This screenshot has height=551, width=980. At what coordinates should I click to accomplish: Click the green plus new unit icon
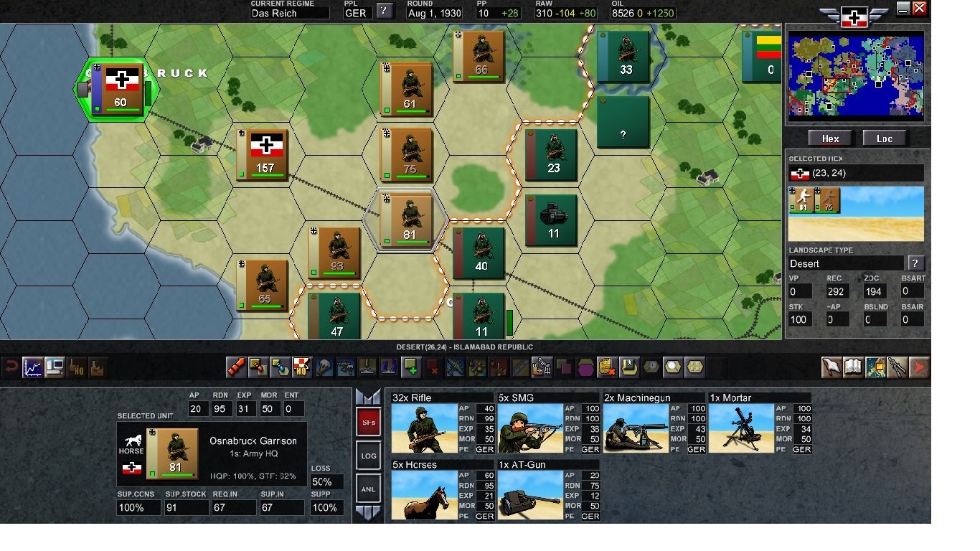coord(411,367)
